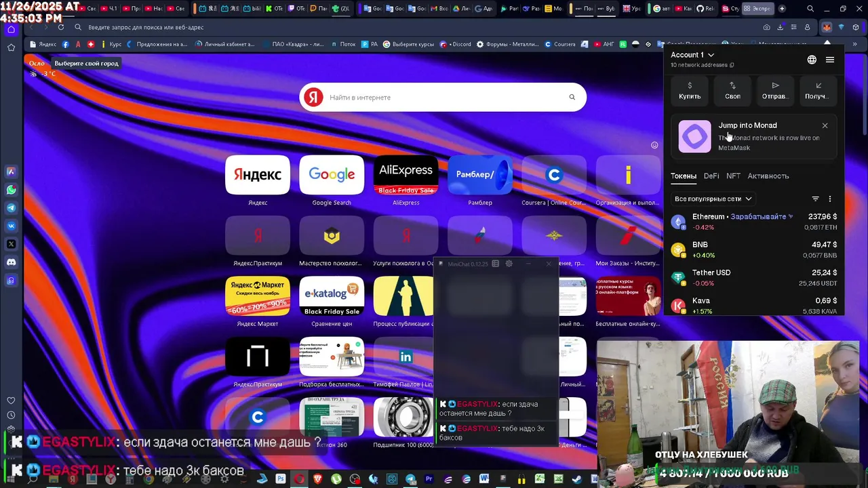The image size is (868, 488).
Task: Open Discord bookmark in bookmarks bar
Action: [x=455, y=44]
